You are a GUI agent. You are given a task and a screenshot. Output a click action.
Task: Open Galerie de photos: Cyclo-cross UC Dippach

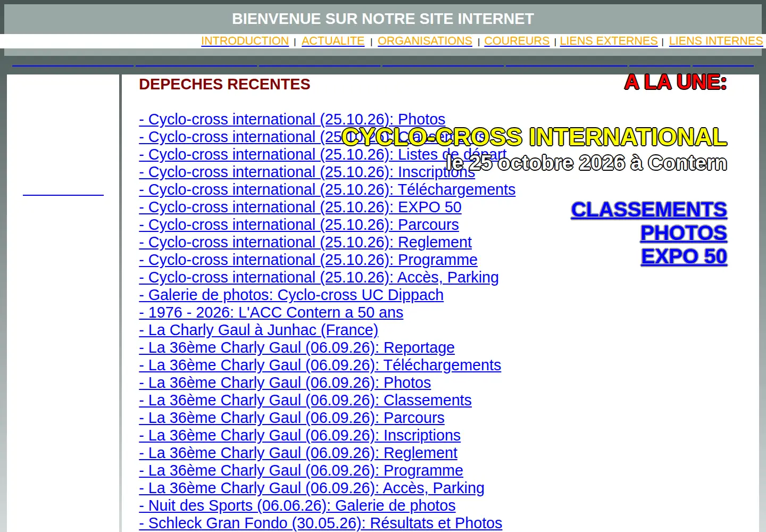point(291,295)
